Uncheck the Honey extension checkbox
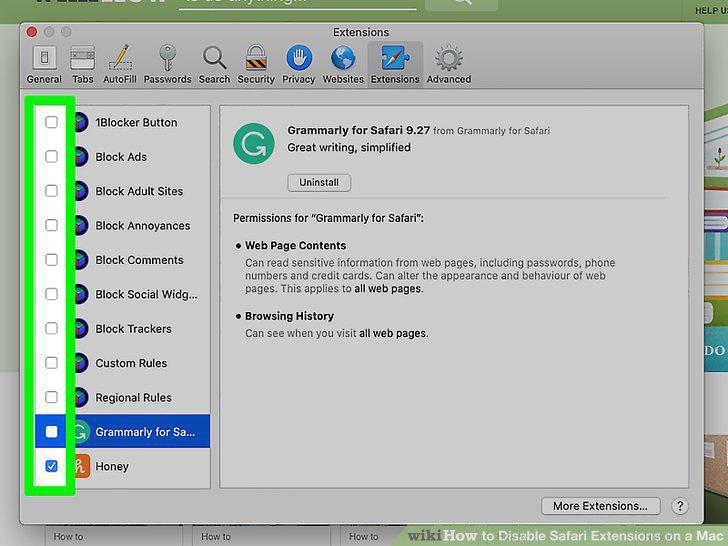This screenshot has width=728, height=546. (x=52, y=466)
